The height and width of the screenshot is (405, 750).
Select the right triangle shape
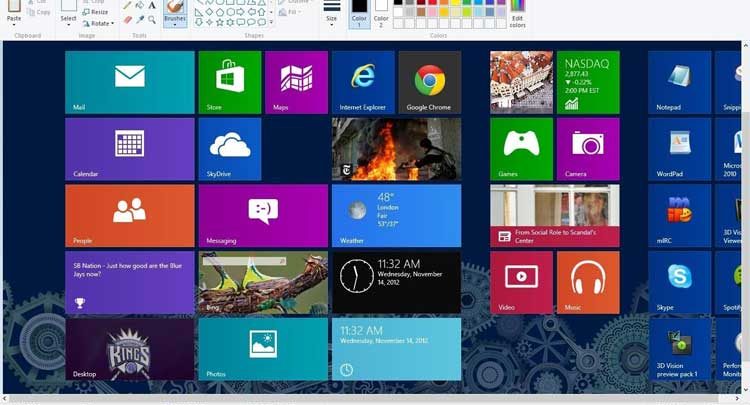click(x=199, y=12)
